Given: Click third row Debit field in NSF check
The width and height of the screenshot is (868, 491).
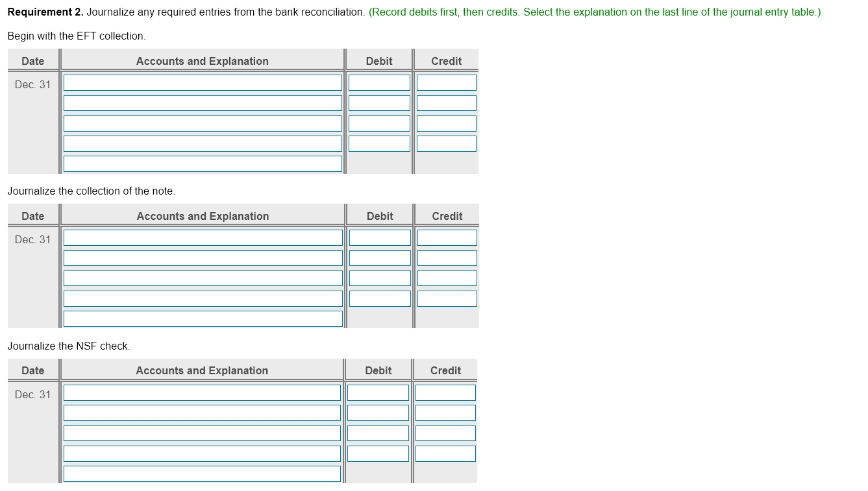Looking at the screenshot, I should point(378,433).
